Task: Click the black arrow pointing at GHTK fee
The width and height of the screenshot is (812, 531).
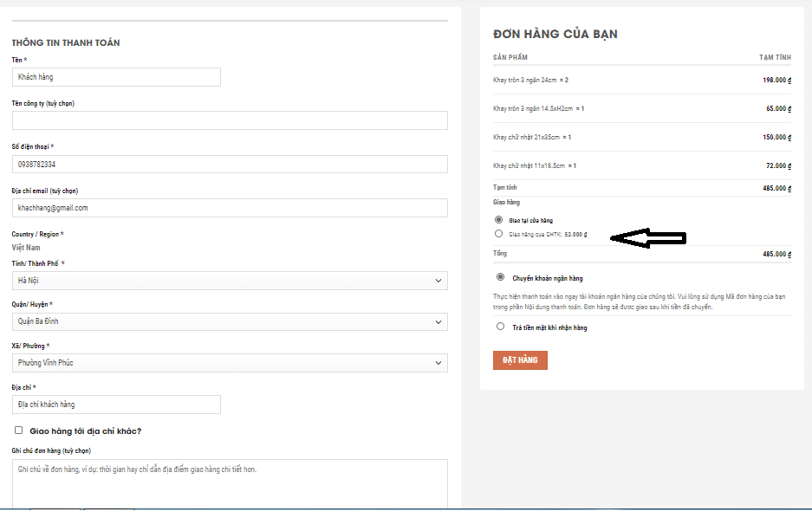Action: coord(648,237)
